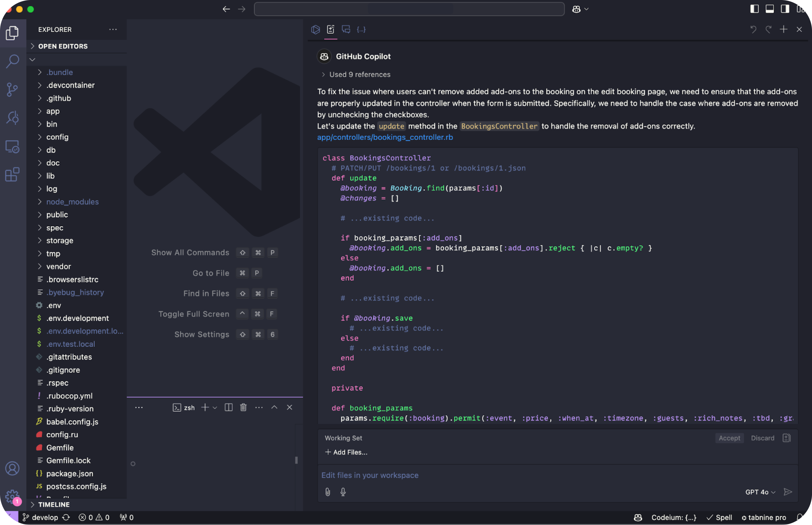Open the bookings_controller.rb file link

385,137
